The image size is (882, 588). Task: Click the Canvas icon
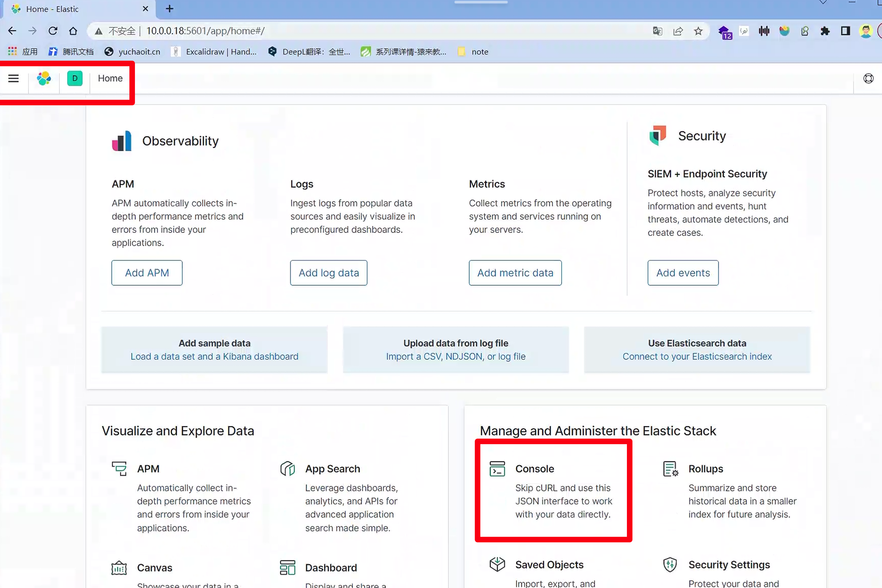(x=119, y=568)
